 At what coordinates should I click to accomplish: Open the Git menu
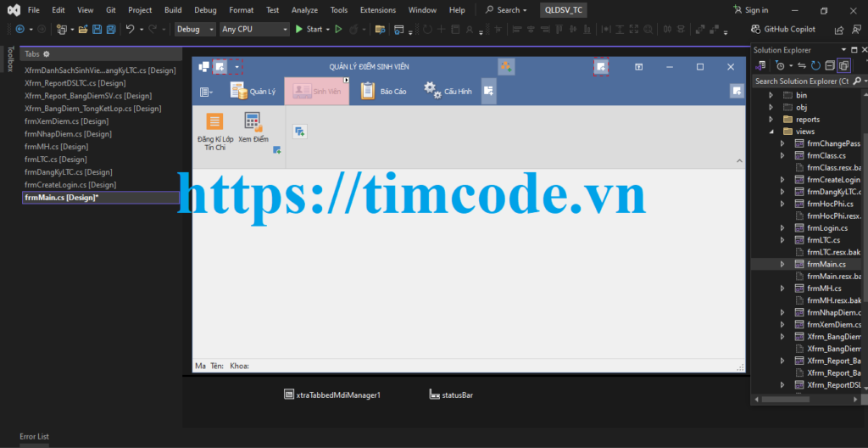(x=111, y=10)
